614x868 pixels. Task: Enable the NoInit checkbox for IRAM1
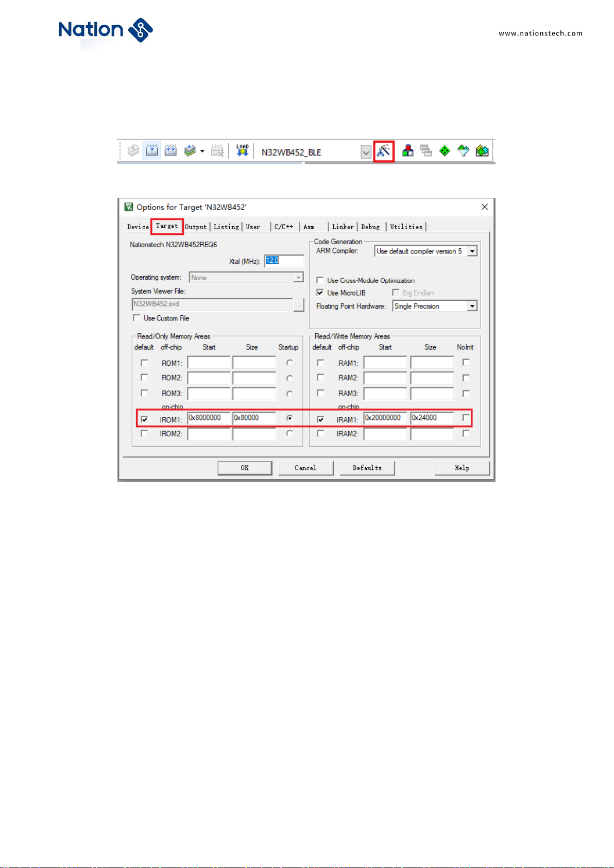[466, 418]
